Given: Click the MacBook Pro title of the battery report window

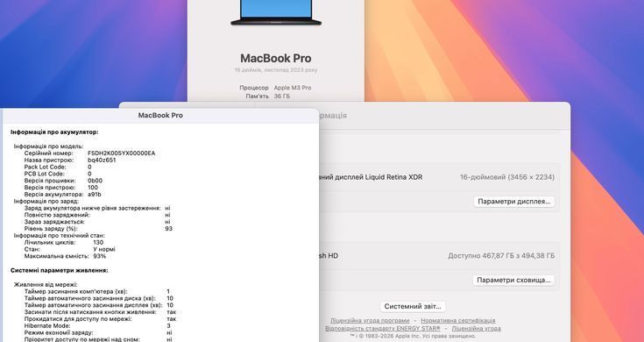Looking at the screenshot, I should (x=160, y=116).
